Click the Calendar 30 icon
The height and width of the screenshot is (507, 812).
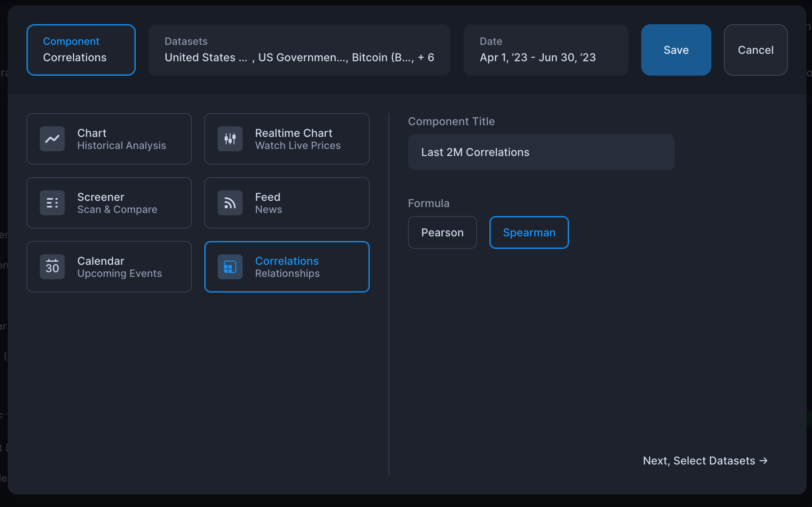52,267
